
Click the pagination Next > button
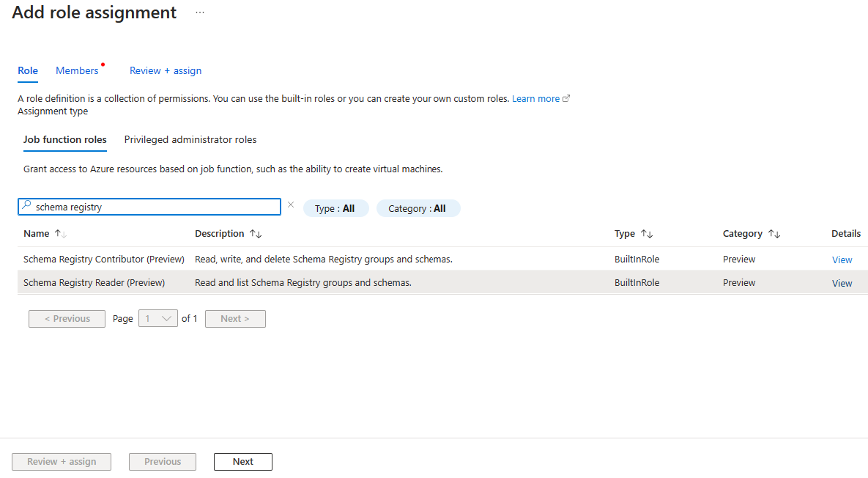pyautogui.click(x=235, y=318)
